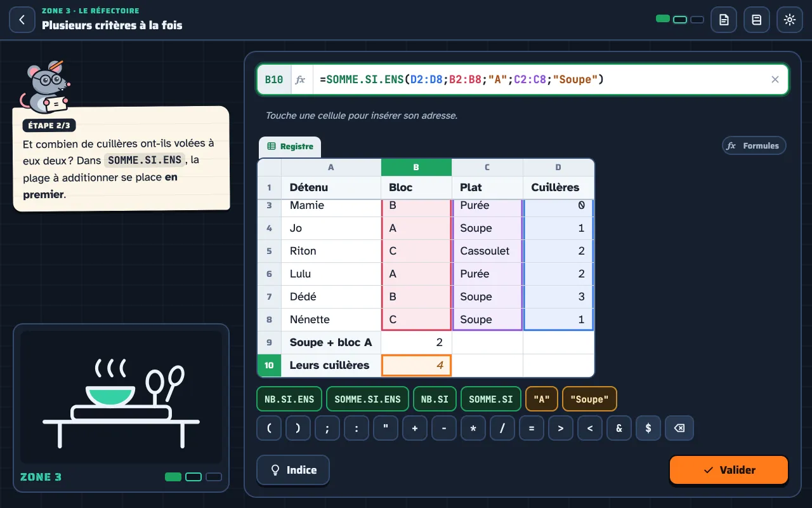Screen dimensions: 812x508
Task: Toggle the sun light-mode icon
Action: pos(790,20)
